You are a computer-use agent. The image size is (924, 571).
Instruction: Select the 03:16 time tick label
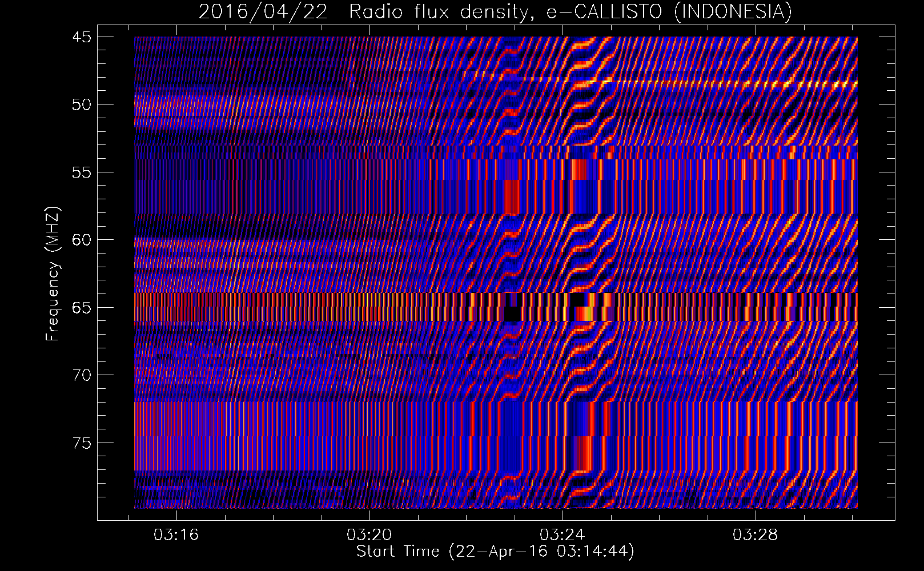click(176, 535)
